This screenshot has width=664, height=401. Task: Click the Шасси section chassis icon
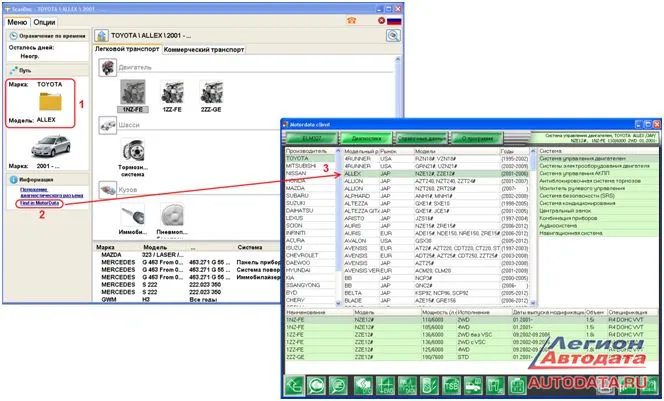[108, 125]
